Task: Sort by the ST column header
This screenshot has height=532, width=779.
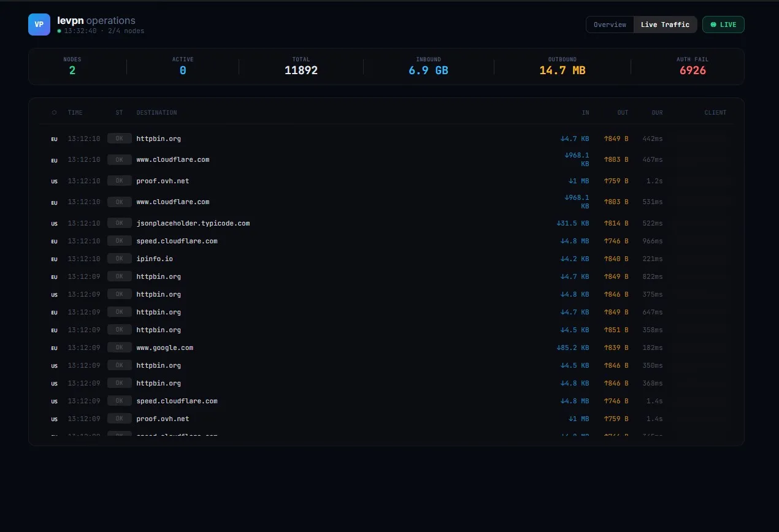Action: [x=119, y=113]
